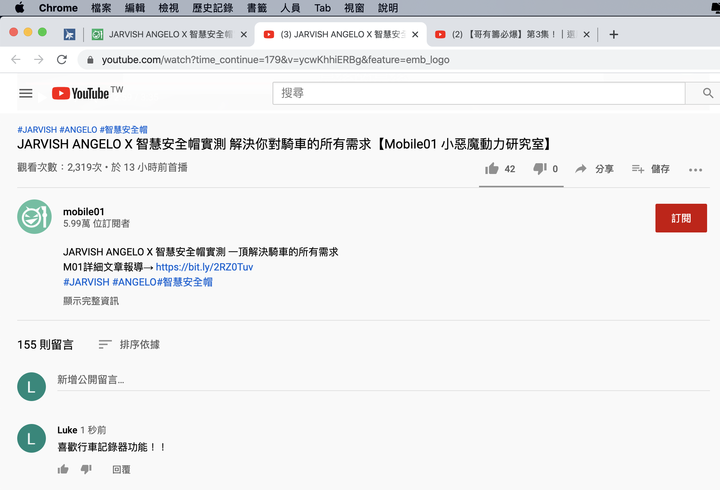720x490 pixels.
Task: Click the pinned blue arrow tab icon
Action: point(69,34)
